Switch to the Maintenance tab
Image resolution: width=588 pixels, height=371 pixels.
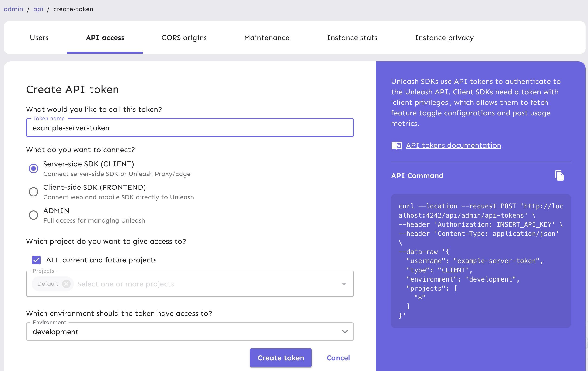coord(267,38)
